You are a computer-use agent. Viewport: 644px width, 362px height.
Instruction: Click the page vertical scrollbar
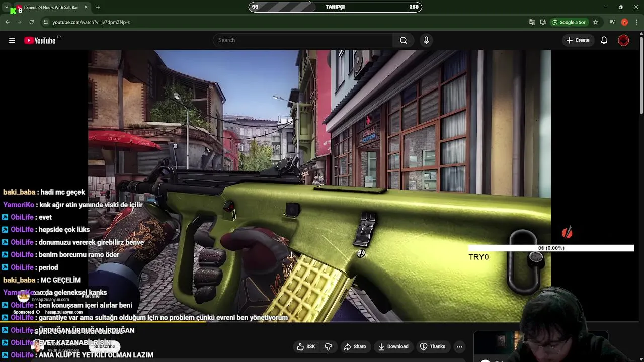641,75
